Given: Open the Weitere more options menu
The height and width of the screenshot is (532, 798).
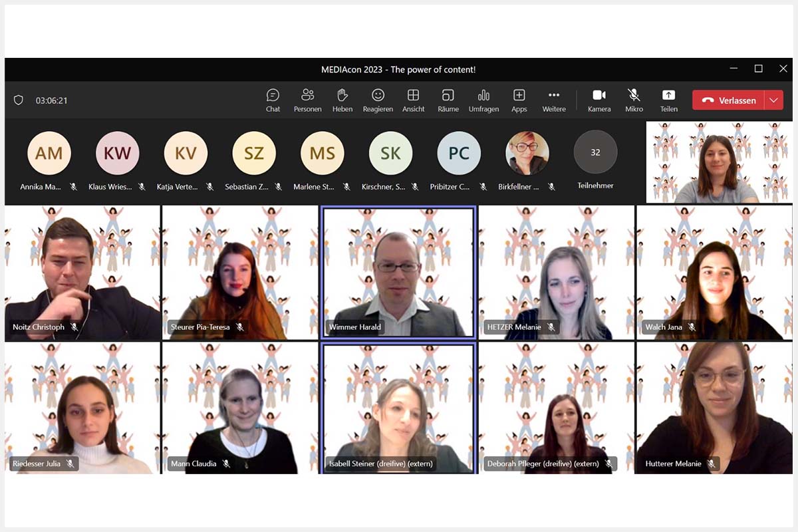Looking at the screenshot, I should [554, 100].
